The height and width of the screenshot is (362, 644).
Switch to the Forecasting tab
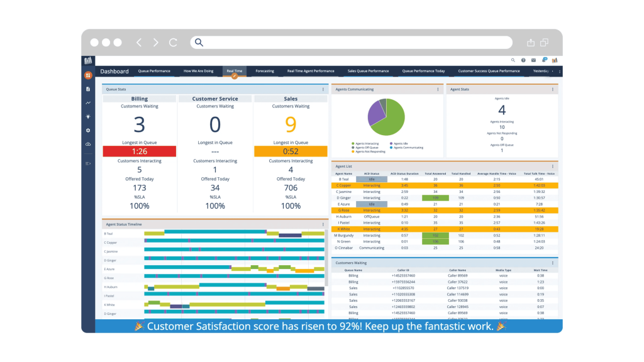coord(265,71)
